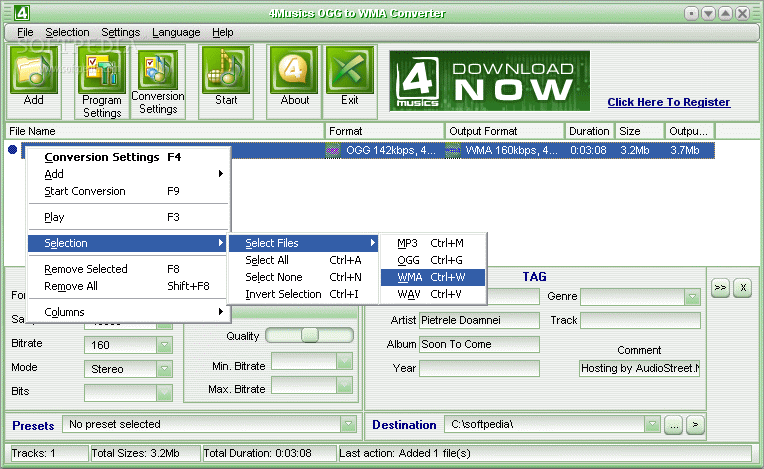Open the Min. Bitrate dropdown
This screenshot has height=469, width=764.
click(344, 361)
